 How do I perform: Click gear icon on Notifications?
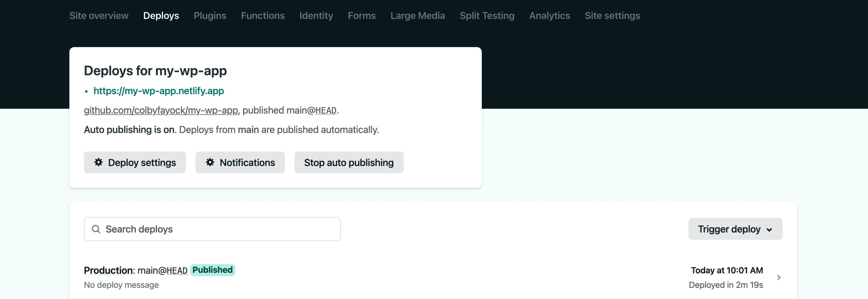(210, 162)
